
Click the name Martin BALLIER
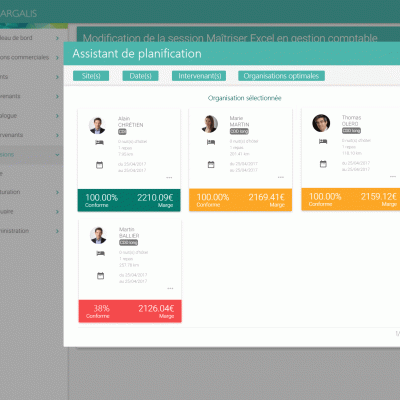(129, 232)
